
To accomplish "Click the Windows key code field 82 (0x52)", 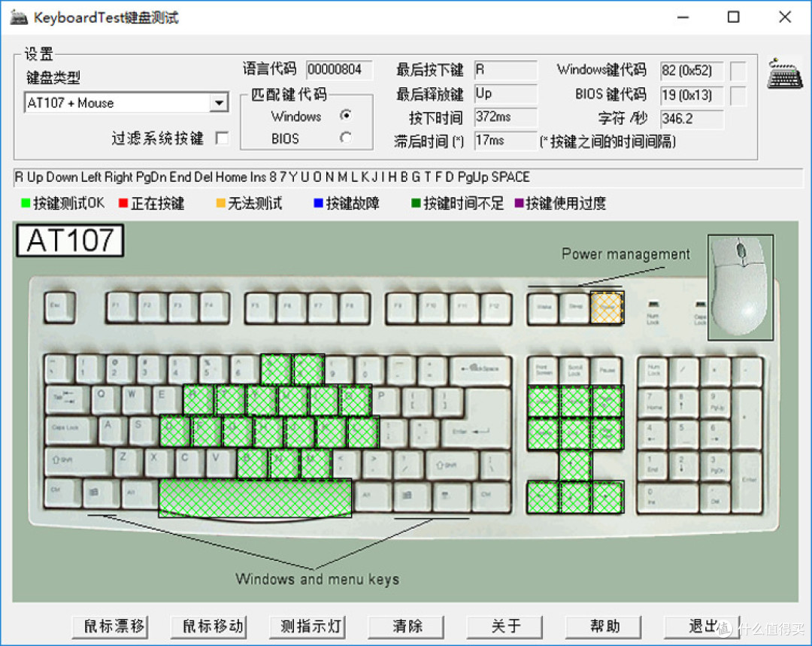I will [x=692, y=71].
